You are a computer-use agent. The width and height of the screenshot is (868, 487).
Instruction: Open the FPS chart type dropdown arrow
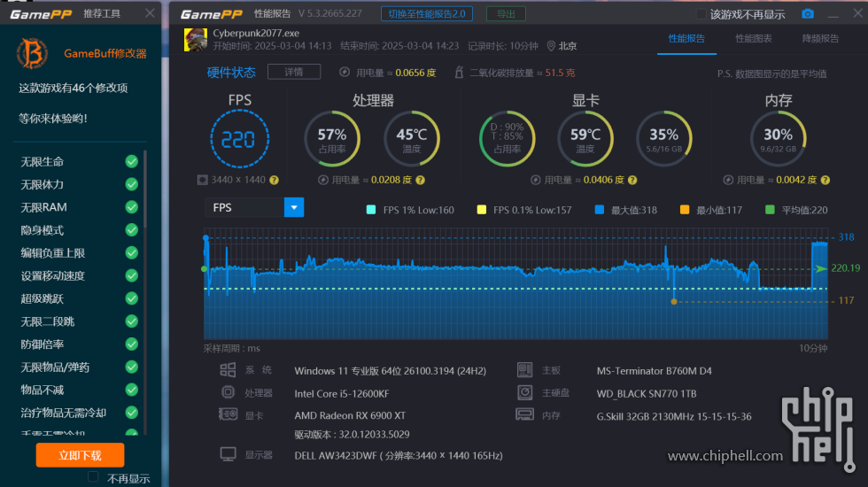click(x=294, y=207)
